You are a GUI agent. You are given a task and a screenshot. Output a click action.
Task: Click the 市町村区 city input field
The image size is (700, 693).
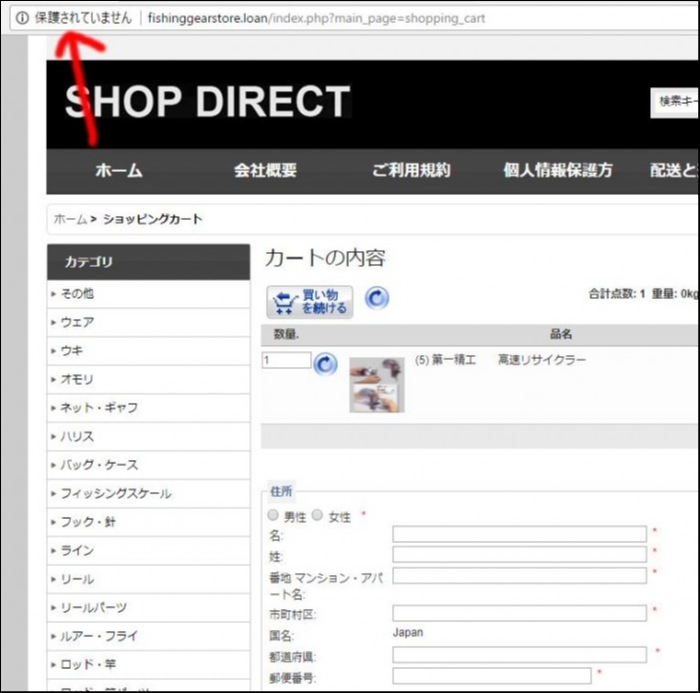(x=519, y=613)
